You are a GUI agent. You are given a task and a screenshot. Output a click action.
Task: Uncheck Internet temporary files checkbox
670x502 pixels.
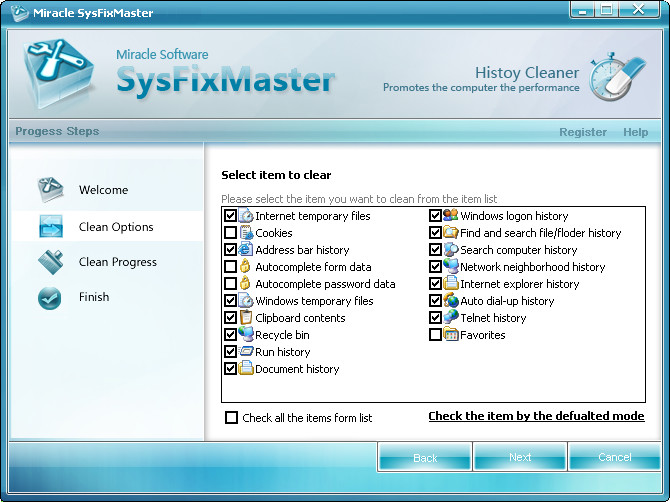230,215
